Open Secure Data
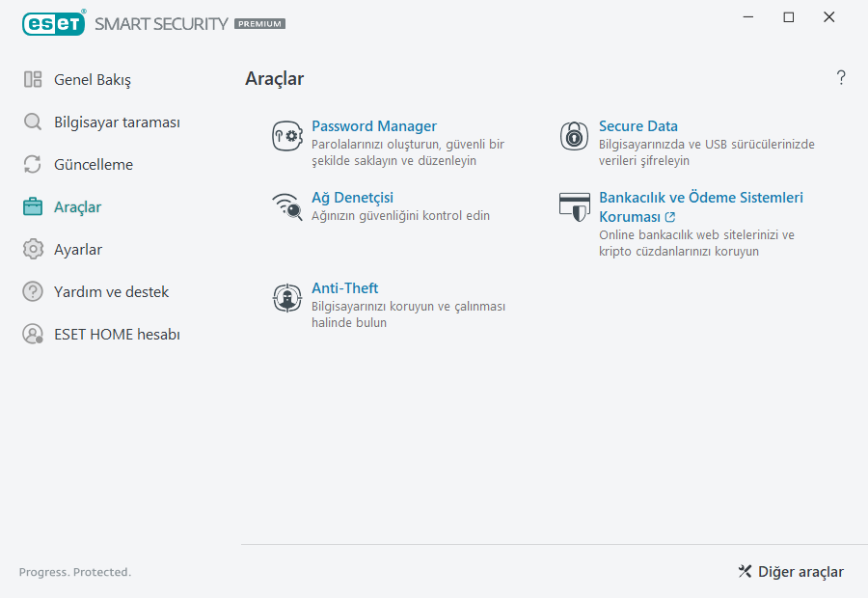868x598 pixels. tap(637, 125)
